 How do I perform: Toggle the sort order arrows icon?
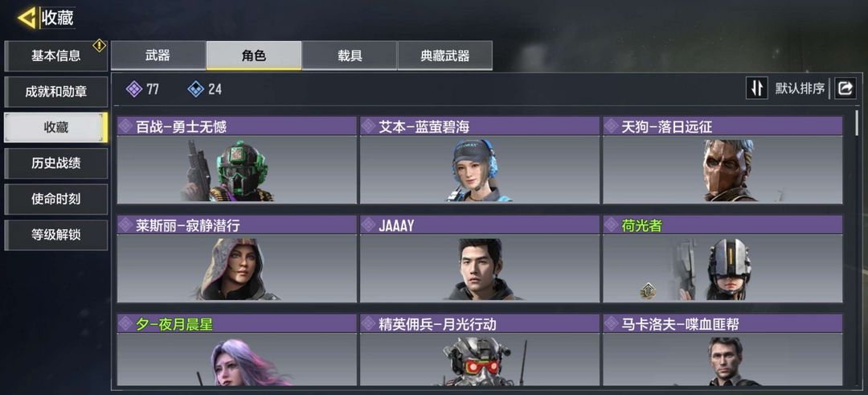[x=757, y=88]
